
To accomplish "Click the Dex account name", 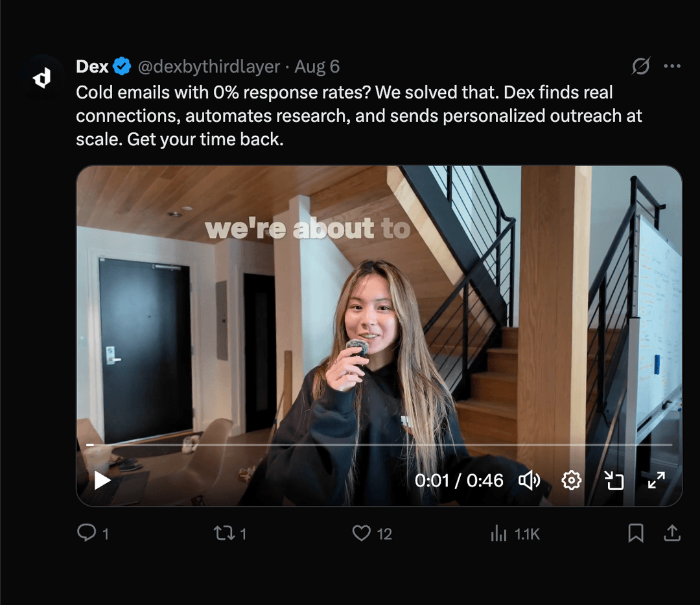I will 92,67.
